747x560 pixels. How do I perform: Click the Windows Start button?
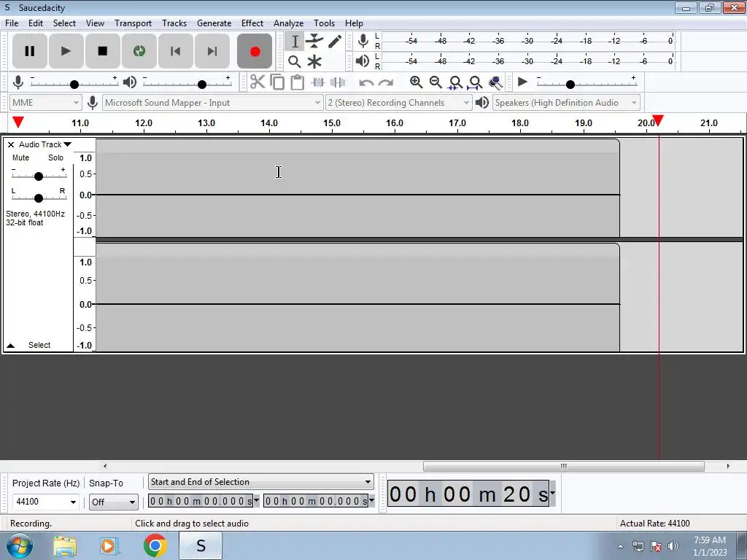(x=19, y=545)
